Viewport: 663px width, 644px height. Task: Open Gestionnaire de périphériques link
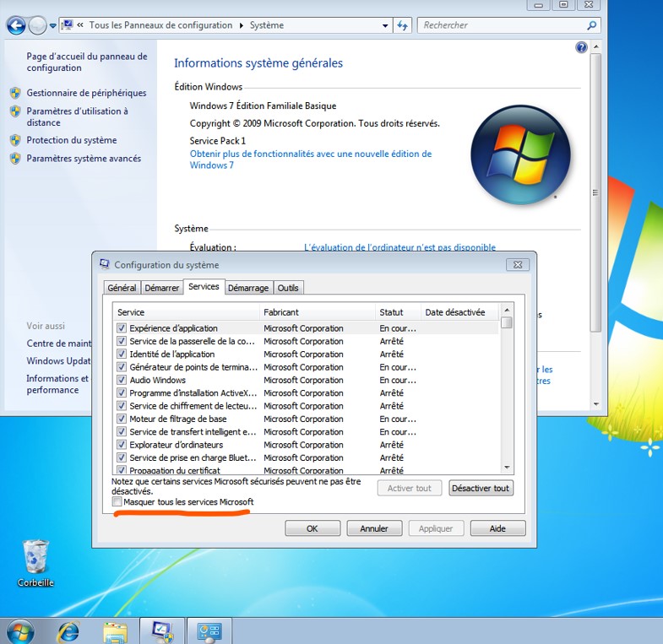click(x=86, y=93)
